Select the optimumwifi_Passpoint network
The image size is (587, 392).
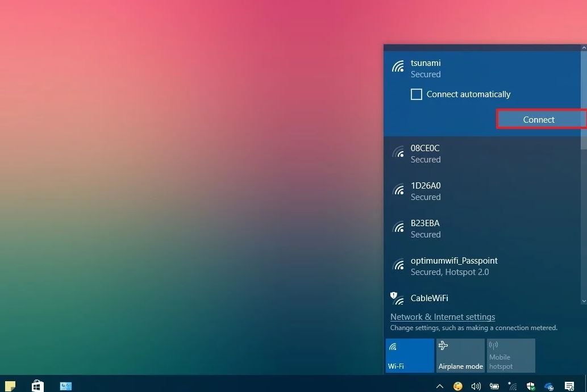tap(482, 266)
